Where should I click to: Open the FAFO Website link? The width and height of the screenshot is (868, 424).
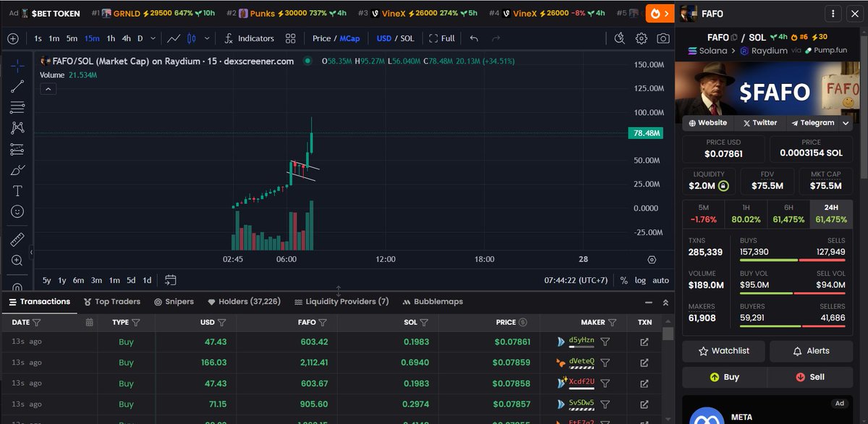pyautogui.click(x=707, y=123)
